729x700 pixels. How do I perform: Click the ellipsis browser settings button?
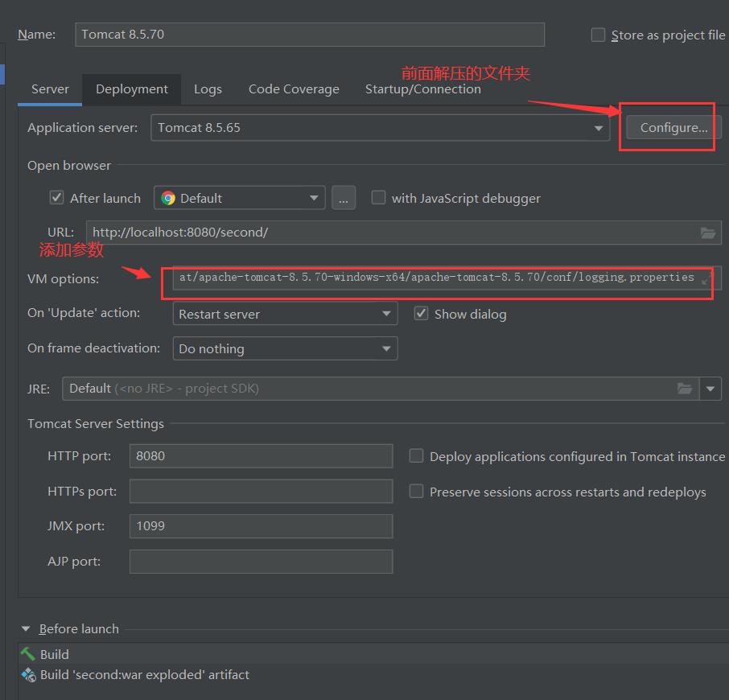coord(344,198)
